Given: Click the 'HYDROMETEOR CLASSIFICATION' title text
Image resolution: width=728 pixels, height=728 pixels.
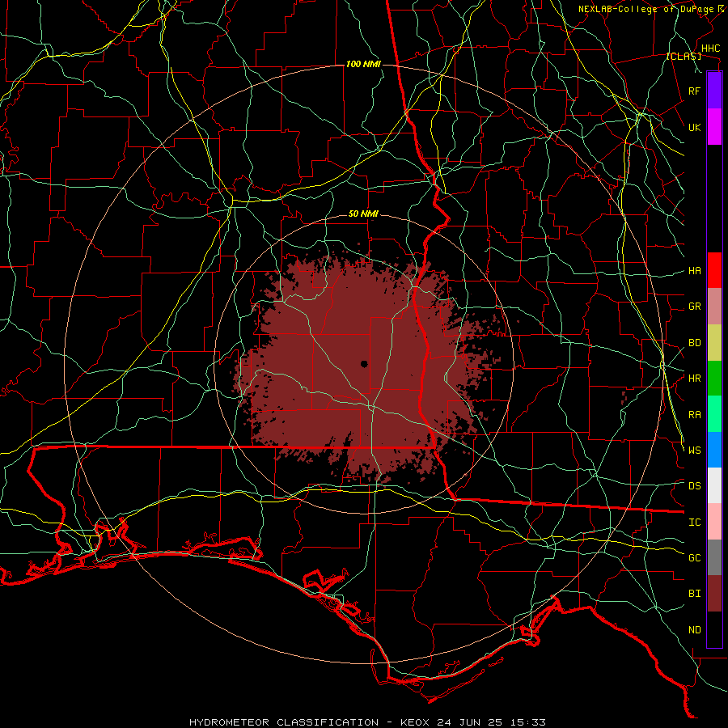Looking at the screenshot, I should [284, 722].
